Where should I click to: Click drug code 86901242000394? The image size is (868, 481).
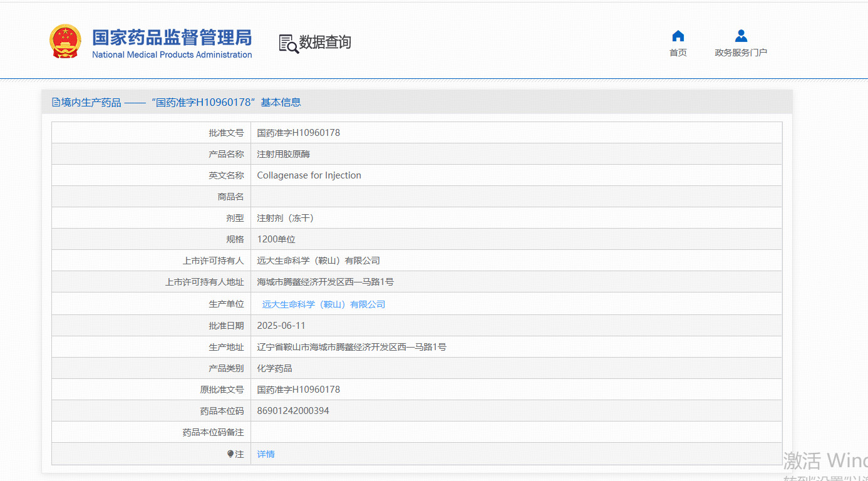tap(292, 411)
